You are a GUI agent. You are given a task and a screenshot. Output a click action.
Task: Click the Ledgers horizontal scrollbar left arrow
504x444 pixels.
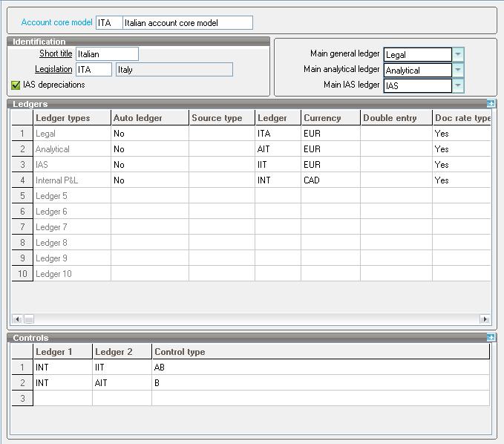pyautogui.click(x=17, y=319)
